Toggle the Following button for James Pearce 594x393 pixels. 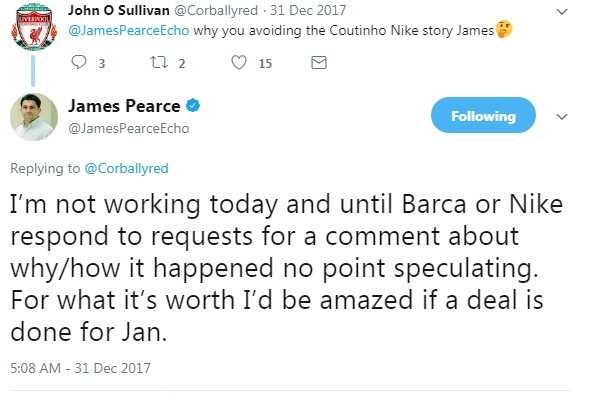click(483, 115)
